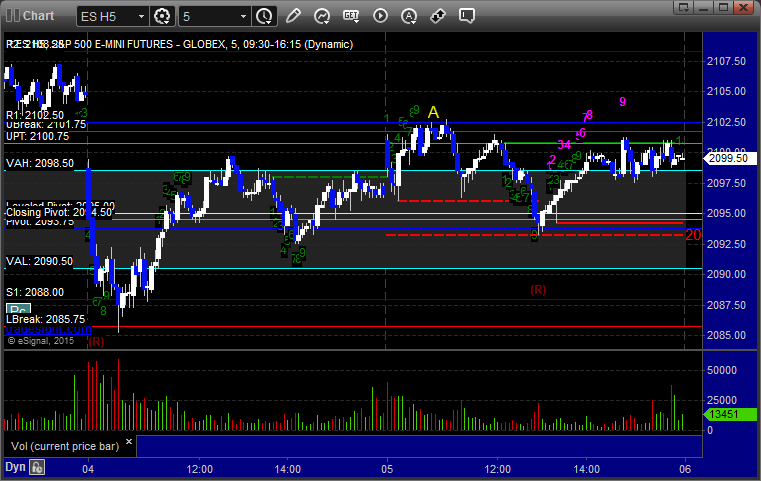
Task: Click the 06 date marker on time axis
Action: 685,469
